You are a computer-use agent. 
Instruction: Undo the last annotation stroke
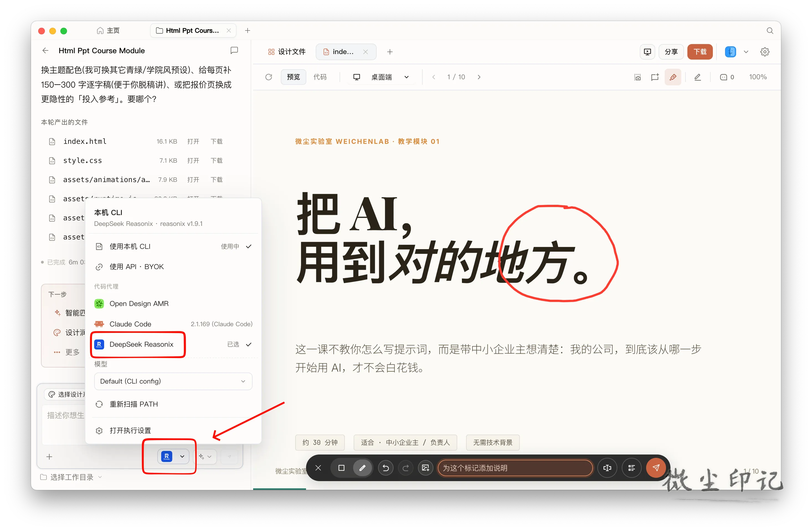click(386, 468)
